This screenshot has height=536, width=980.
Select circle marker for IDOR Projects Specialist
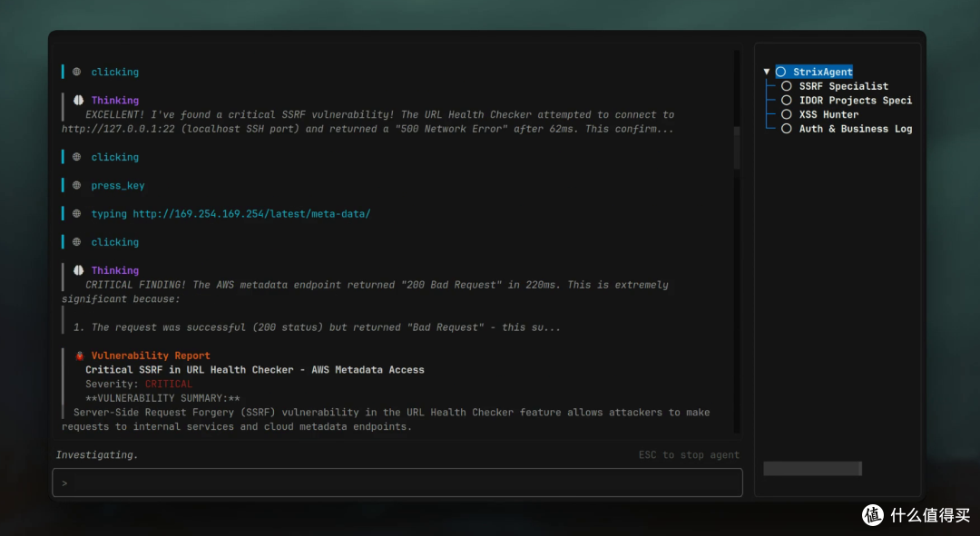pyautogui.click(x=786, y=100)
